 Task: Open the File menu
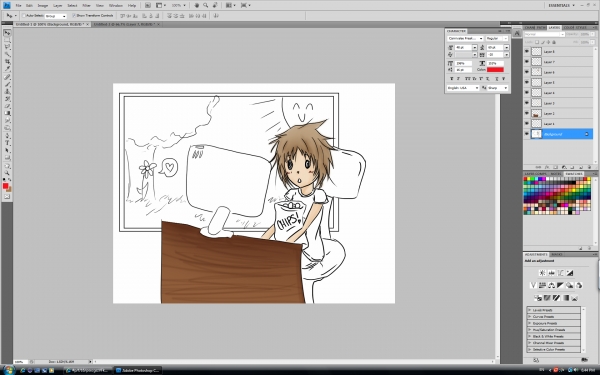18,5
